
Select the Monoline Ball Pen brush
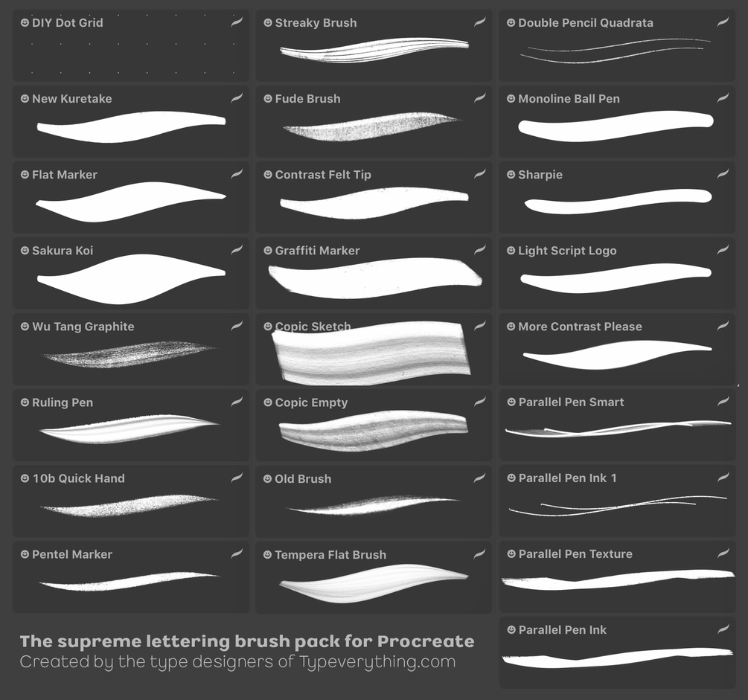point(617,121)
